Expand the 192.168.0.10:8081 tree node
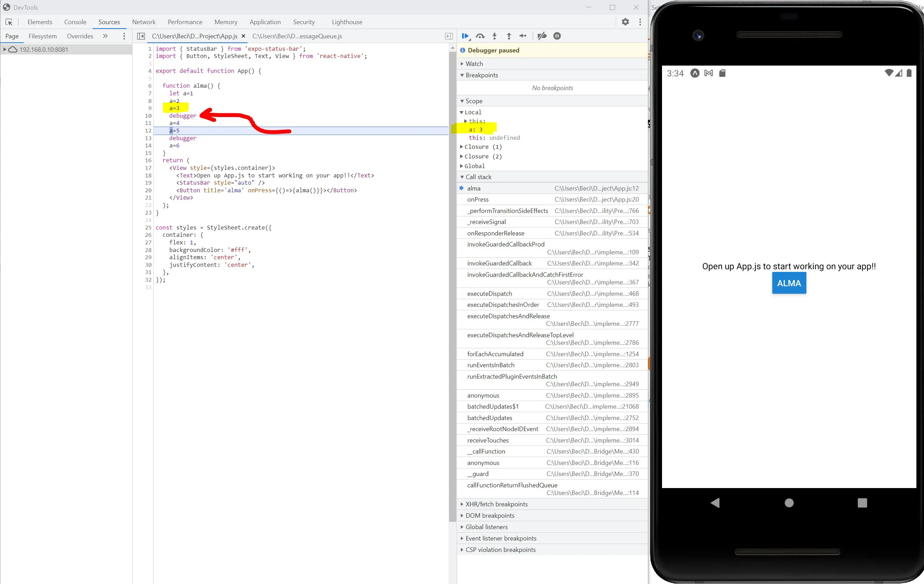The image size is (924, 584). 4,49
